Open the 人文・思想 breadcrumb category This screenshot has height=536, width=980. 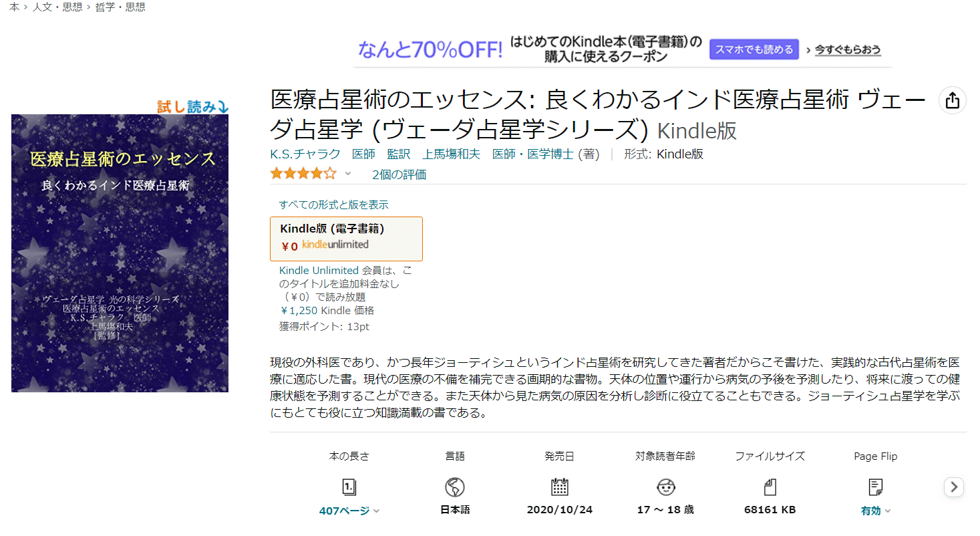57,7
